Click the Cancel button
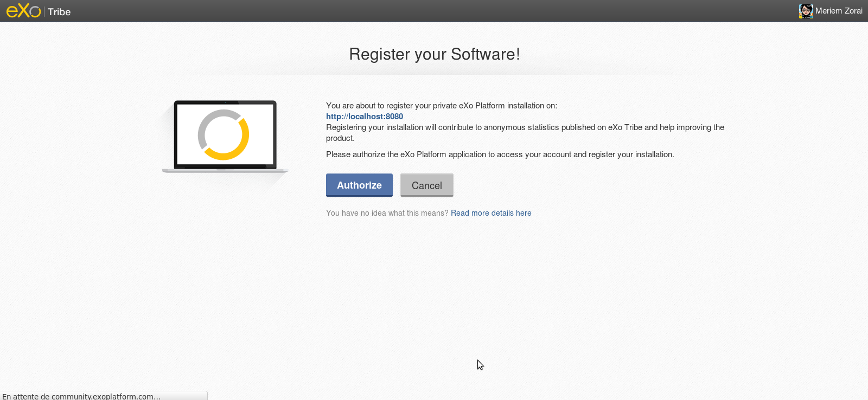This screenshot has height=400, width=868. point(427,185)
